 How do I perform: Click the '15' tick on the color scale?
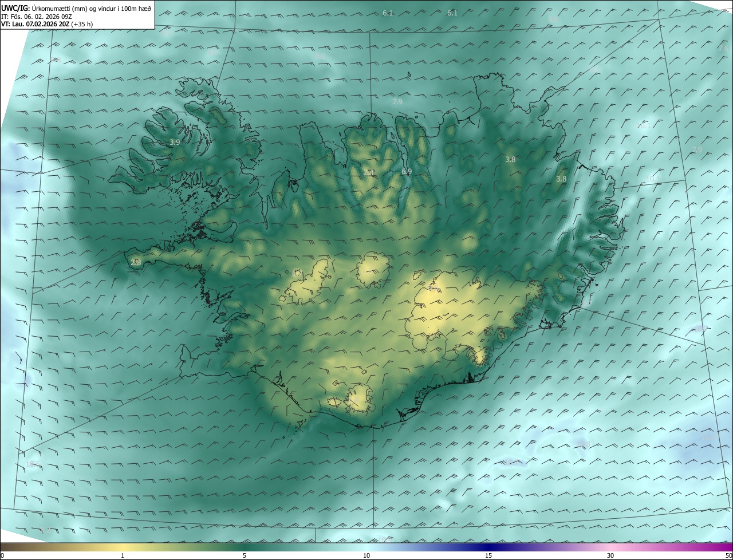[488, 555]
